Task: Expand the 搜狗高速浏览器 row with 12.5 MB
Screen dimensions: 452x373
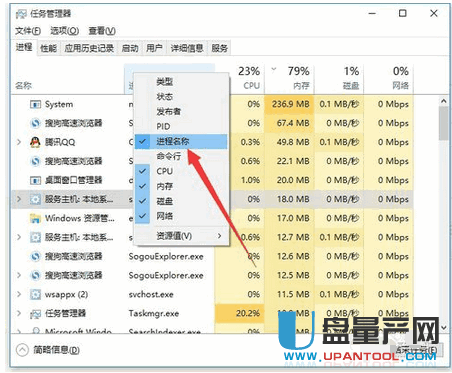Action: coord(19,275)
